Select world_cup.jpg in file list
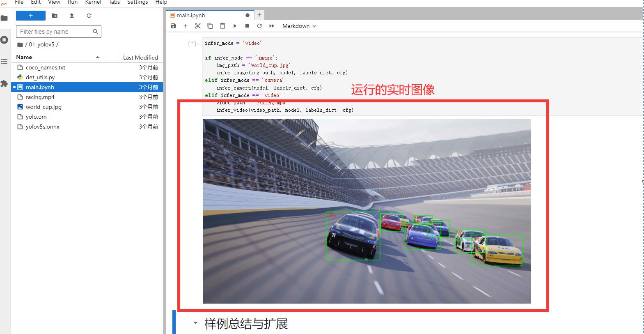The image size is (644, 334). pyautogui.click(x=87, y=107)
